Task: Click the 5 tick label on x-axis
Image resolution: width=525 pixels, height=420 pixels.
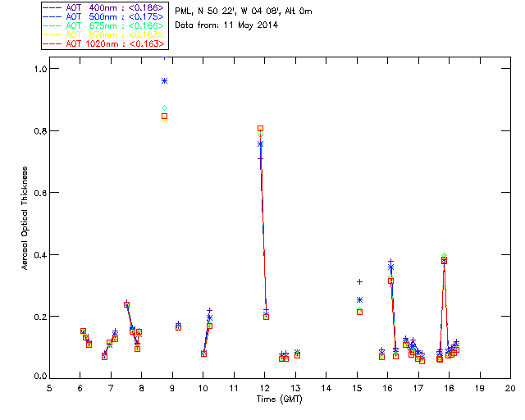Action: point(49,388)
